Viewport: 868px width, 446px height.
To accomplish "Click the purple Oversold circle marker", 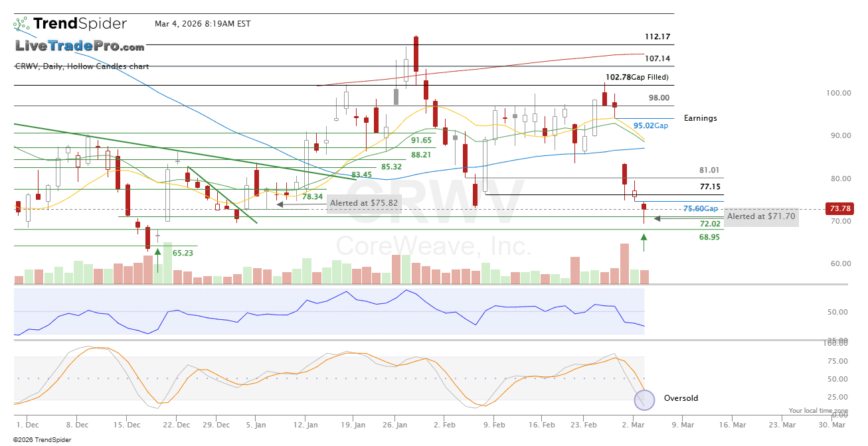I will coord(644,399).
